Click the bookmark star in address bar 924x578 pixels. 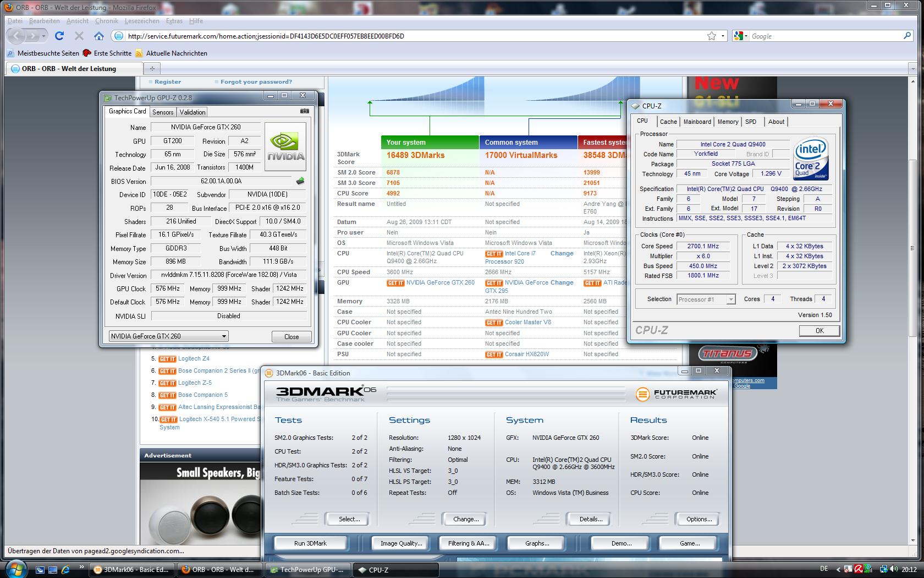pos(711,36)
